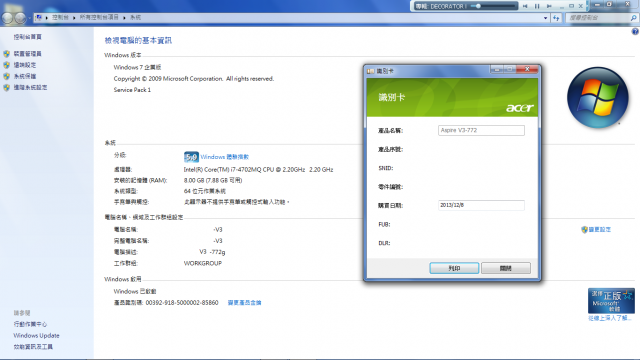Open the learn more online link below the genuine badge
The width and height of the screenshot is (640, 360).
(x=610, y=318)
